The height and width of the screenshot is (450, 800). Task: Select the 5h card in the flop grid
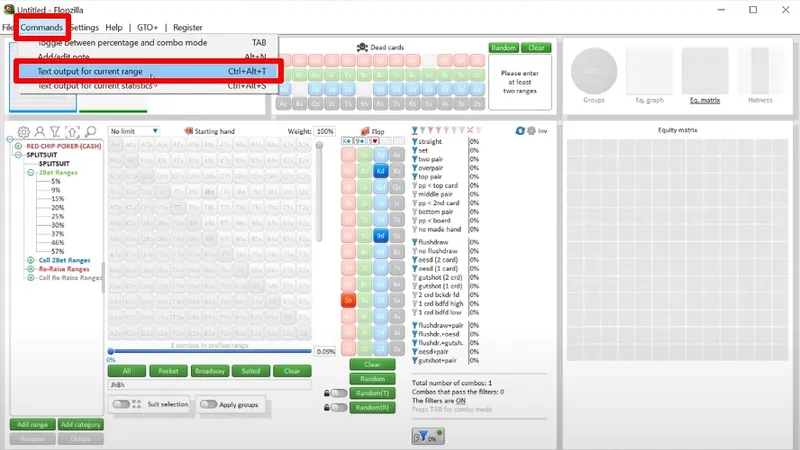click(348, 300)
